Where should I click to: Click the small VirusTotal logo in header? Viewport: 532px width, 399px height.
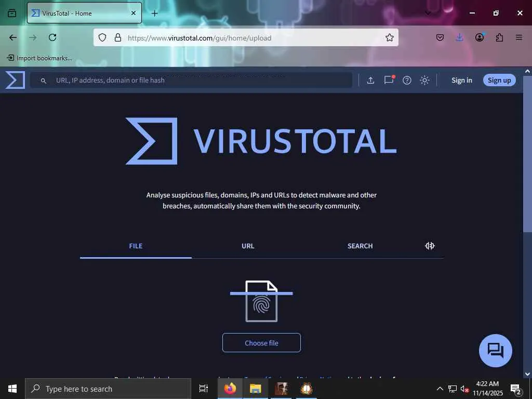pos(15,80)
